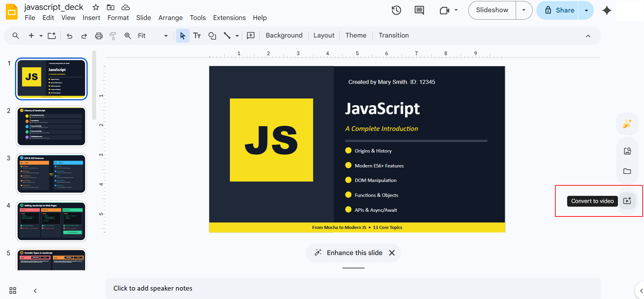Dismiss the Enhance this slide chip
Image resolution: width=644 pixels, height=299 pixels.
pyautogui.click(x=392, y=253)
